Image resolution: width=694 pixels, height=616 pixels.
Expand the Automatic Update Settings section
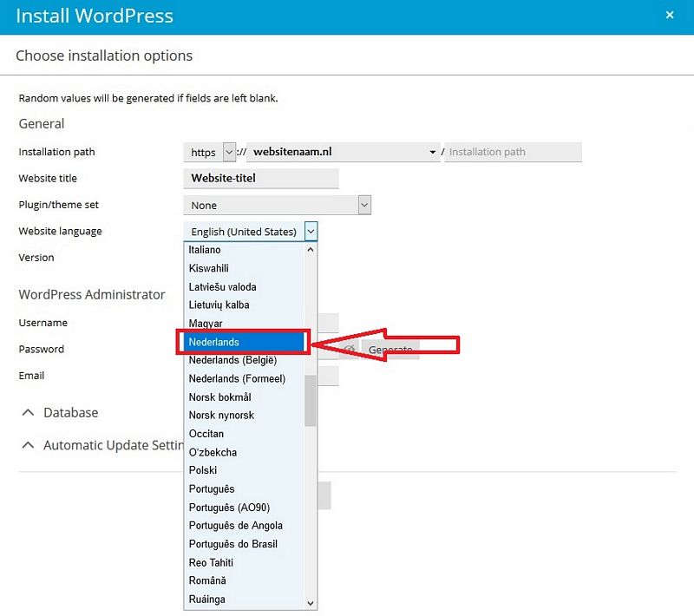(x=102, y=445)
